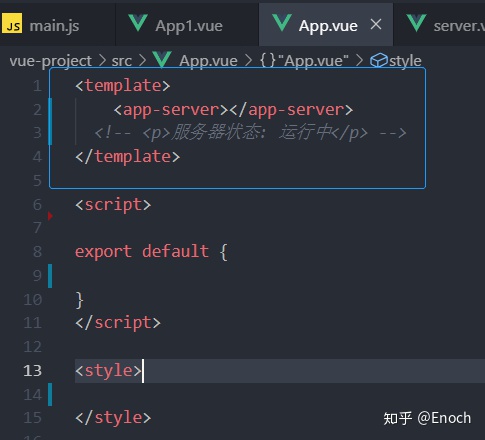
Task: Click the cube icon beside style breadcrumb
Action: point(379,61)
